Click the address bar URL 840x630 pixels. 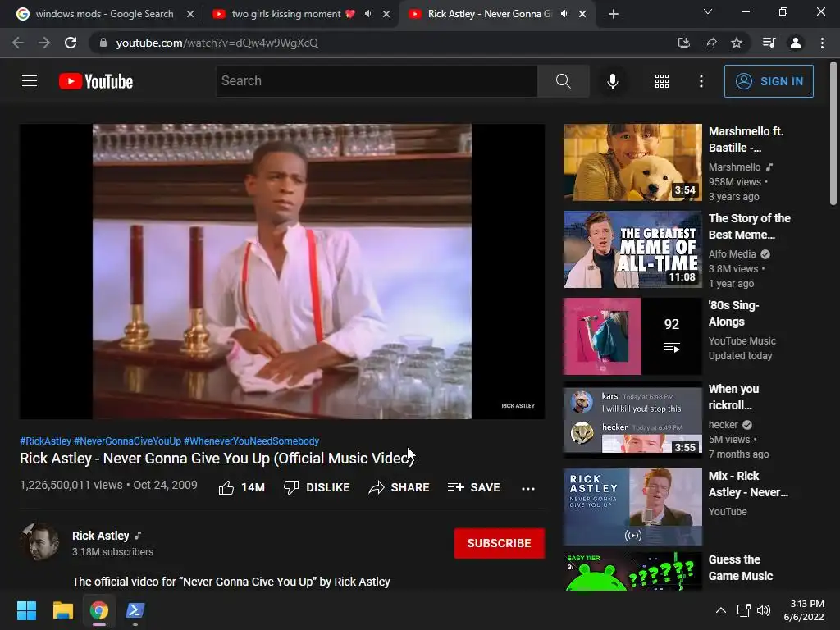[x=217, y=43]
